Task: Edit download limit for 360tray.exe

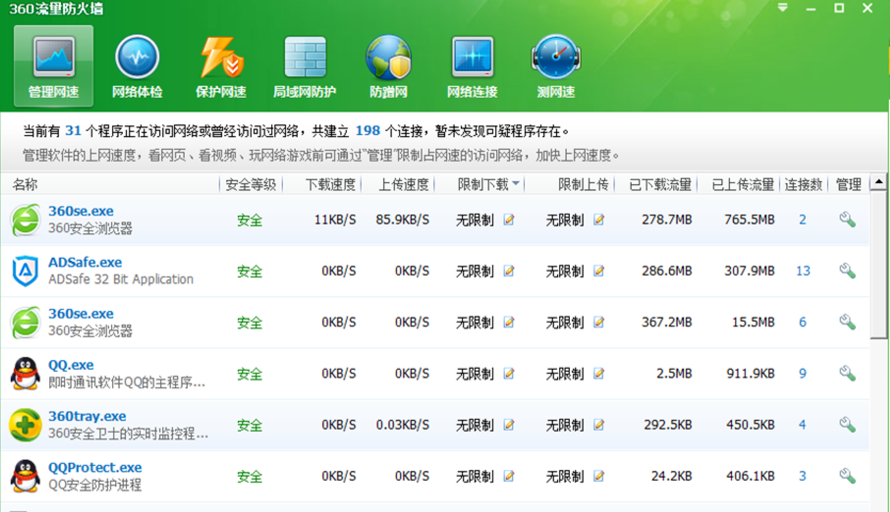Action: [x=509, y=425]
